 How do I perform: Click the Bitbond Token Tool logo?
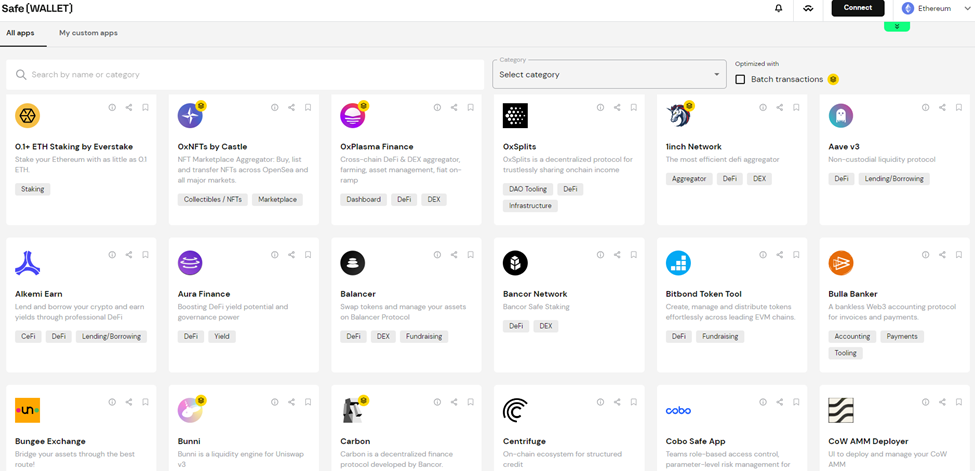coord(678,263)
